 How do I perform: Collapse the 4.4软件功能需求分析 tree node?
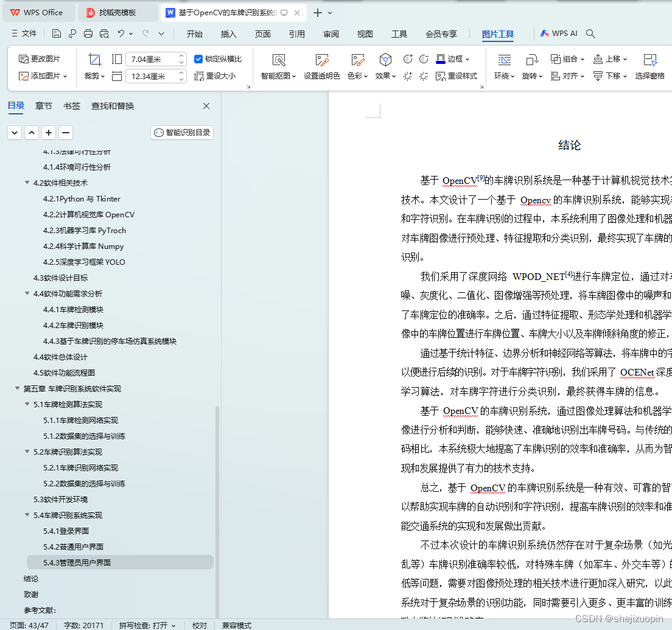27,293
